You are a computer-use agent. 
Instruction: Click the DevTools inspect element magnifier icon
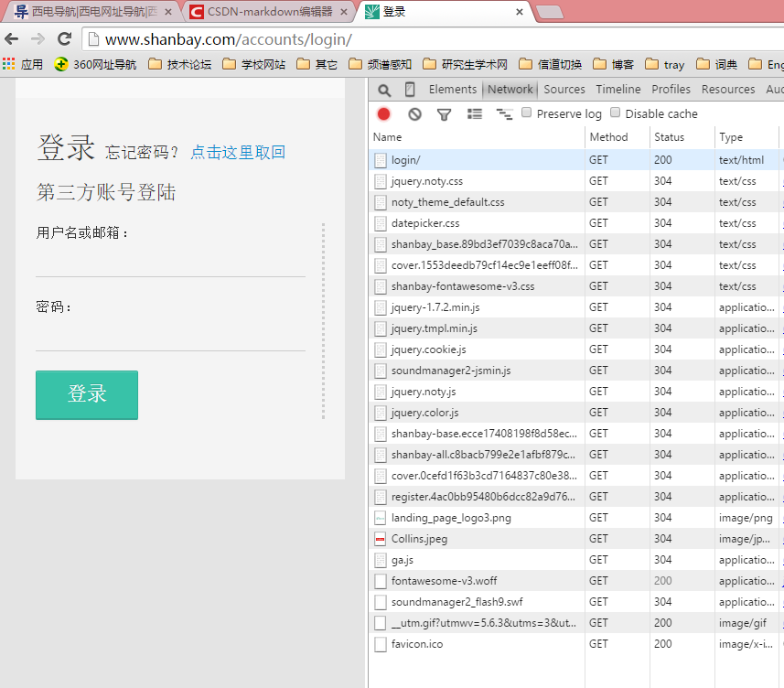(x=384, y=90)
